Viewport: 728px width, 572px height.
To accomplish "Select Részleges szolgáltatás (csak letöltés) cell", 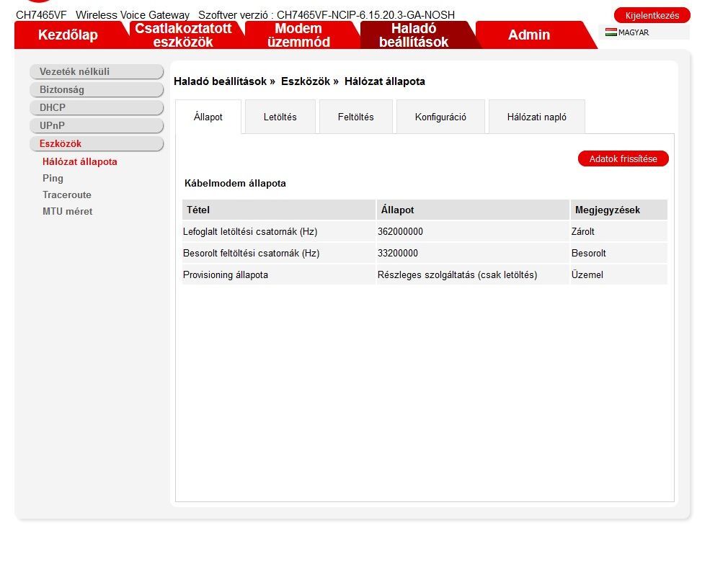I will tap(473, 274).
